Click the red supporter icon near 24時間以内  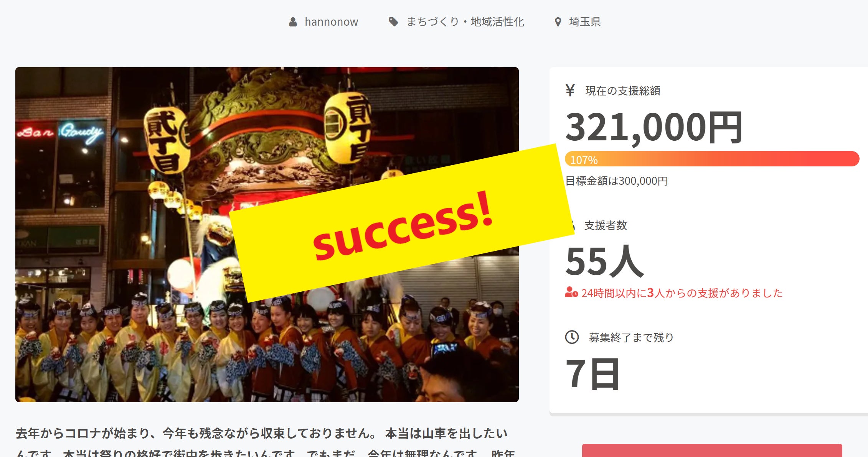tap(571, 293)
